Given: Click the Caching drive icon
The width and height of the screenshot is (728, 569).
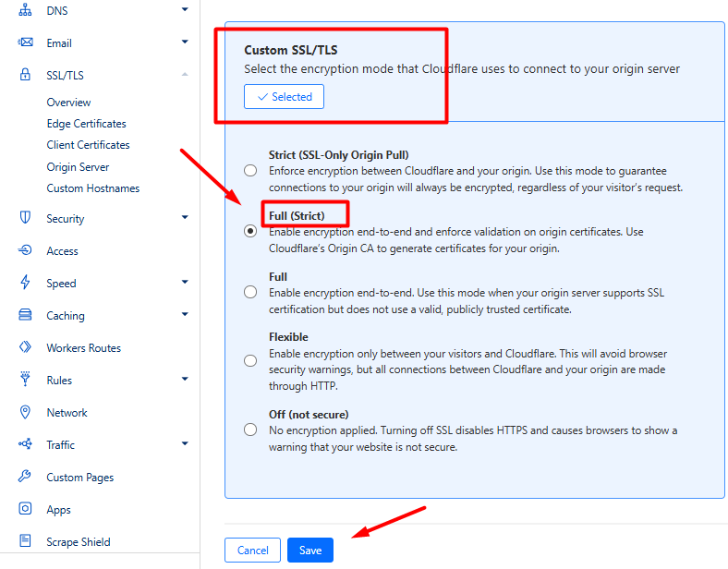Looking at the screenshot, I should click(x=26, y=315).
